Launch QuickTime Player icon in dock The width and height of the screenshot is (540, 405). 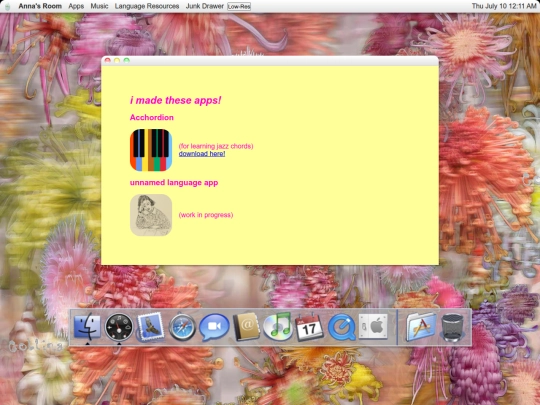point(342,327)
